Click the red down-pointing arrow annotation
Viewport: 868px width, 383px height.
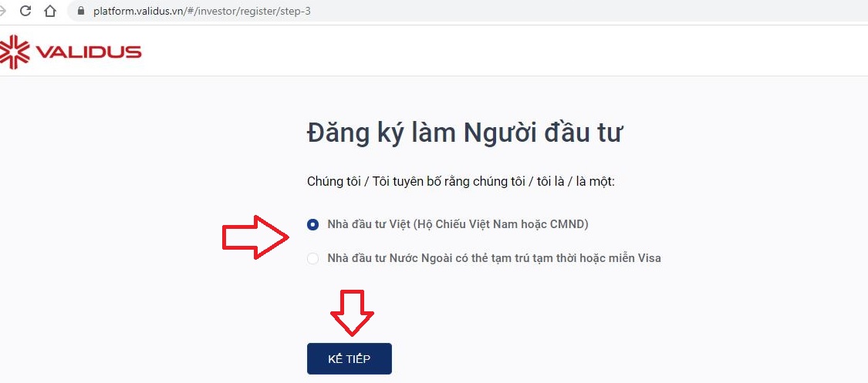click(x=352, y=313)
